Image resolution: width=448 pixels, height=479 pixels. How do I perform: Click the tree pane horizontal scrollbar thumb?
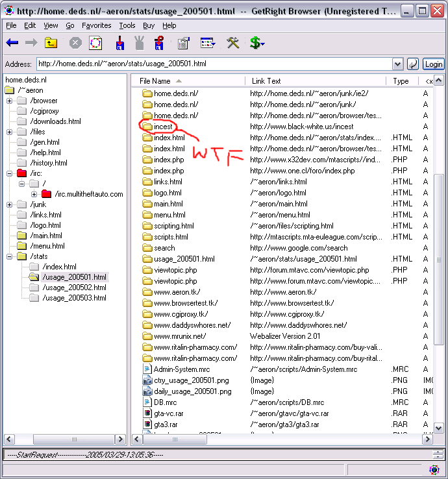74,439
